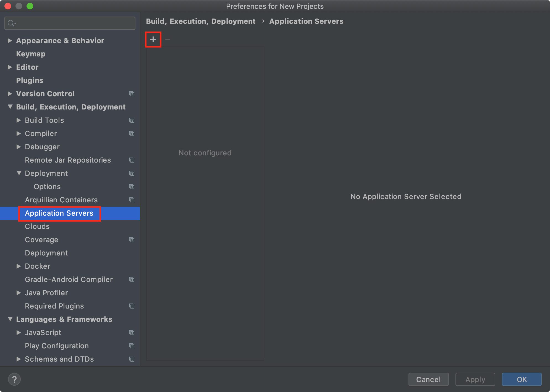This screenshot has height=392, width=550.
Task: Collapse the Build, Execution, Deployment section
Action: (10, 107)
